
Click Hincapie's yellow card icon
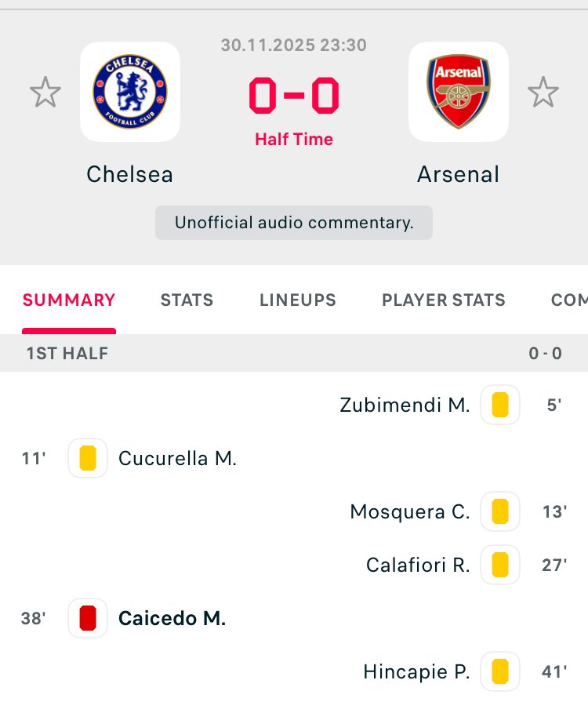click(500, 671)
